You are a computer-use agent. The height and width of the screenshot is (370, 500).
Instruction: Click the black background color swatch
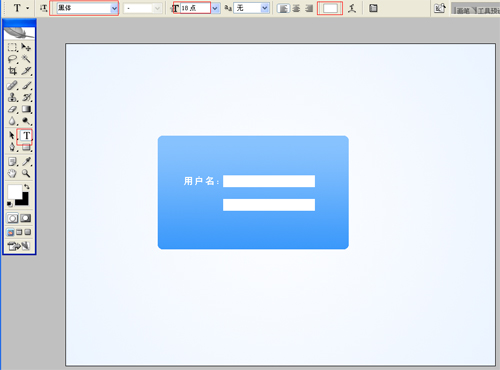pyautogui.click(x=24, y=200)
